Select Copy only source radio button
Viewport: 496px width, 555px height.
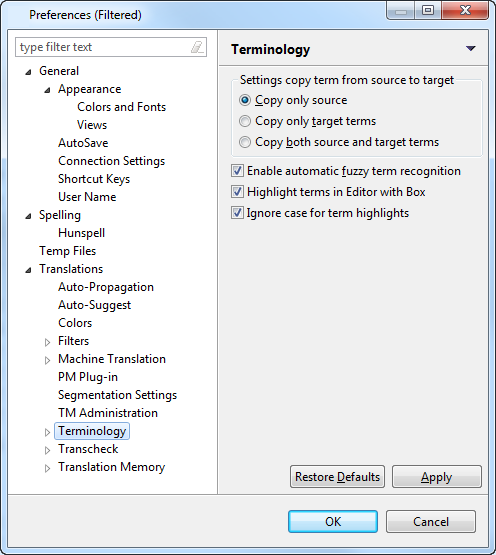(x=245, y=100)
